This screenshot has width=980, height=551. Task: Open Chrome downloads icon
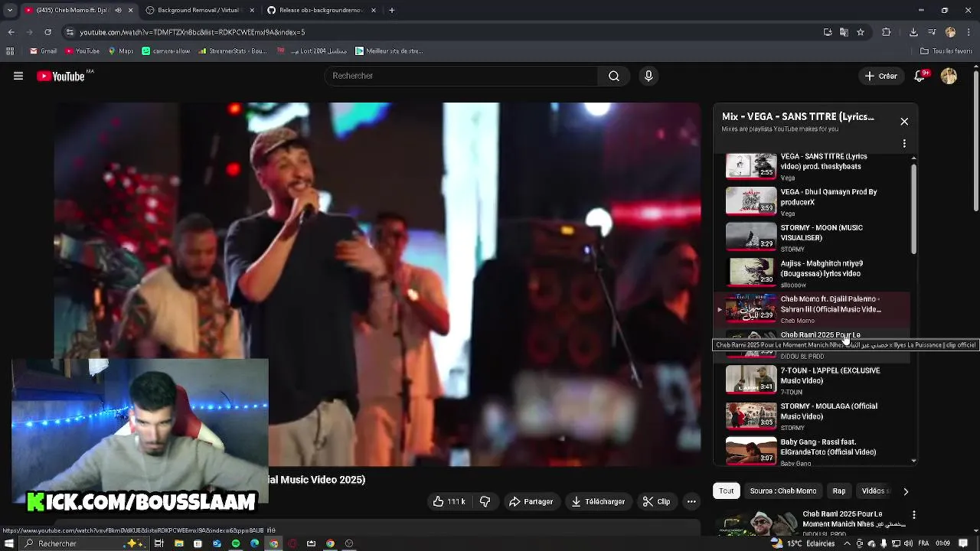pos(913,32)
